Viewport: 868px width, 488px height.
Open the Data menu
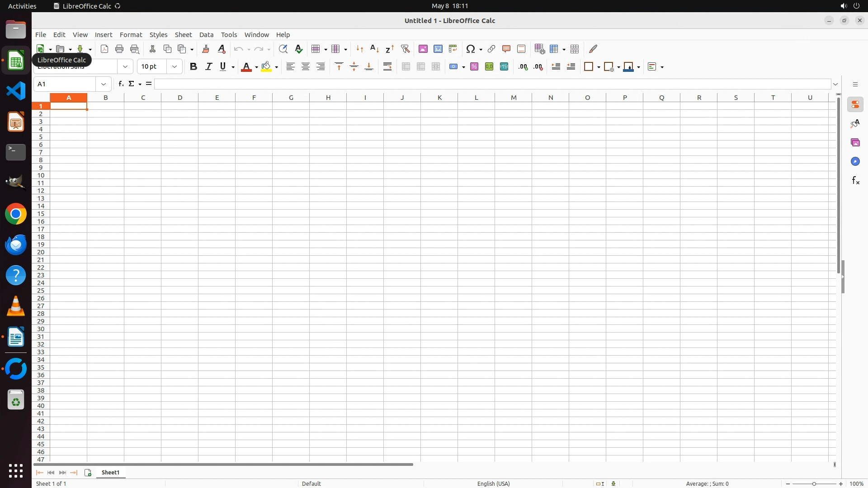[x=206, y=35]
